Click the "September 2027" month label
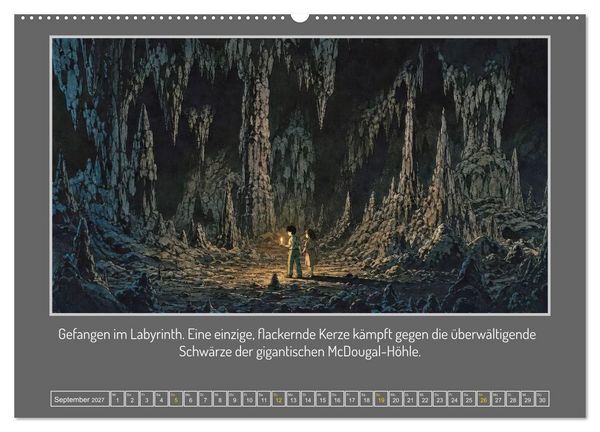 [79, 399]
